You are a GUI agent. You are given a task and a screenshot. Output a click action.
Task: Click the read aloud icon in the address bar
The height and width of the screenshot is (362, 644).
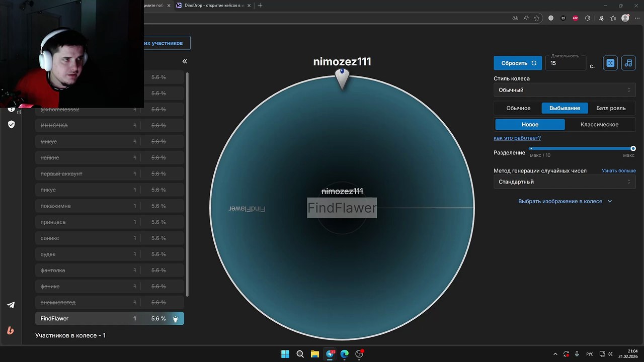(526, 18)
